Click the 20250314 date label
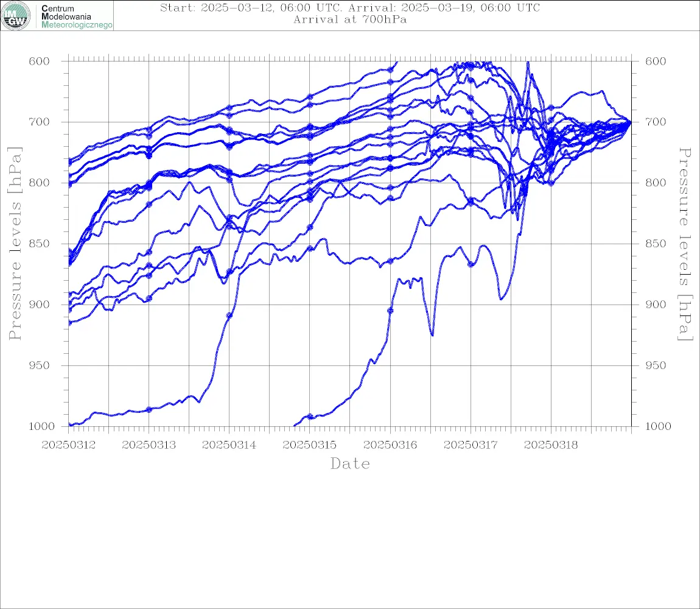This screenshot has height=609, width=700. (229, 445)
